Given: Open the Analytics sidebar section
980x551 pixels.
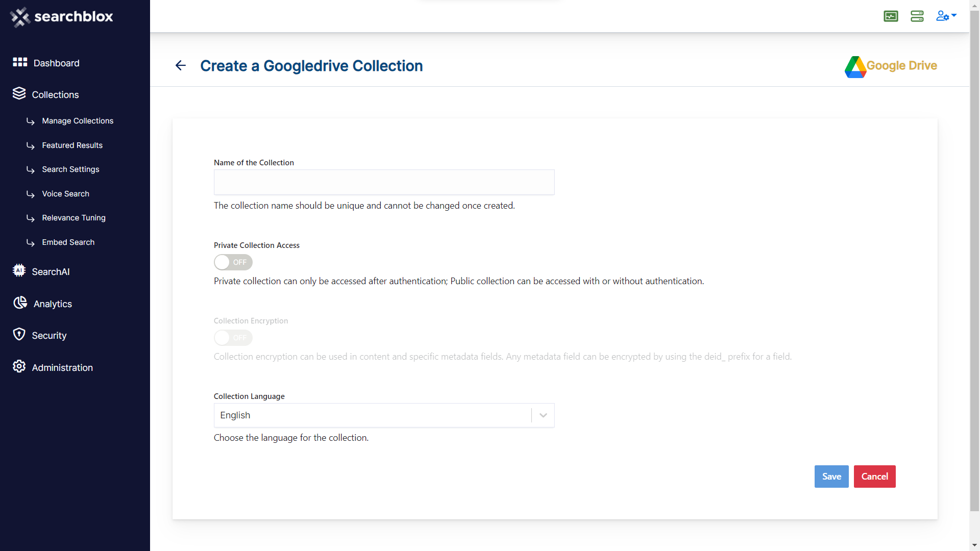Looking at the screenshot, I should click(53, 304).
